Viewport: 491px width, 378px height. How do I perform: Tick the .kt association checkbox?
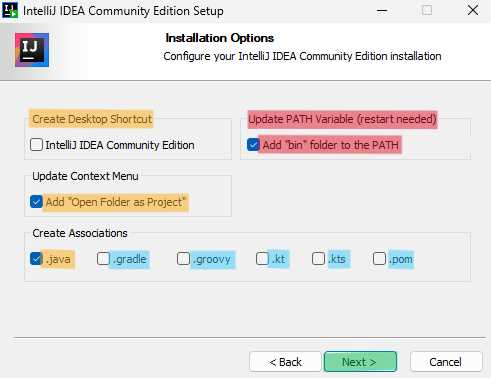tap(262, 259)
